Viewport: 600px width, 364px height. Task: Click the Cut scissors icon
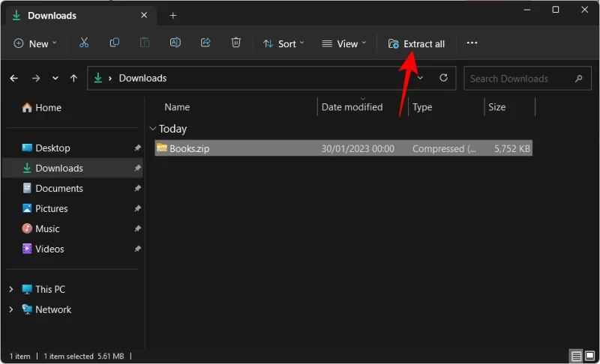(x=84, y=43)
